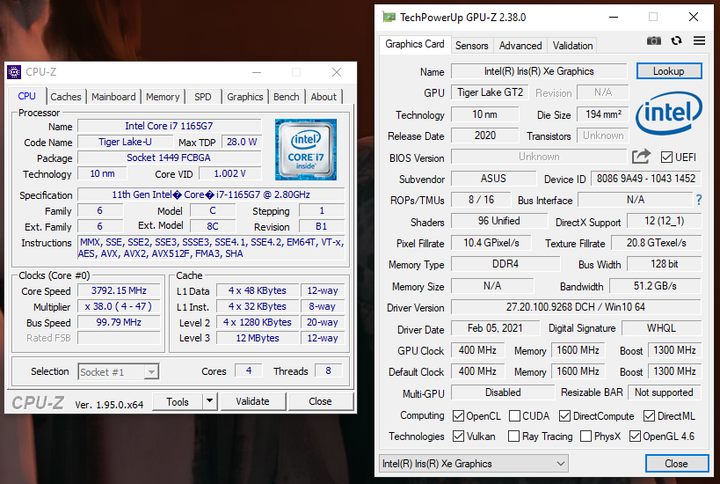Open the Memory tab in CPU-Z
This screenshot has width=720, height=484.
pyautogui.click(x=163, y=97)
